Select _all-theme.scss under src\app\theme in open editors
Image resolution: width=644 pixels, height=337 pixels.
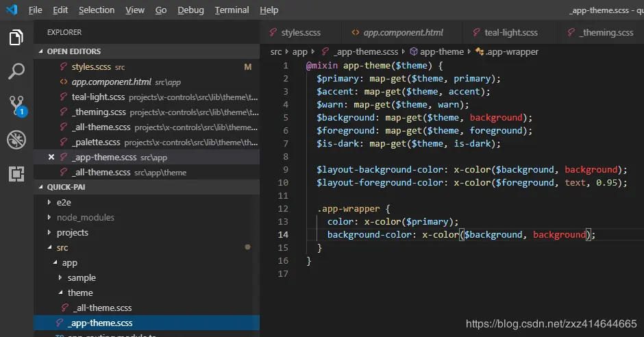(147, 173)
